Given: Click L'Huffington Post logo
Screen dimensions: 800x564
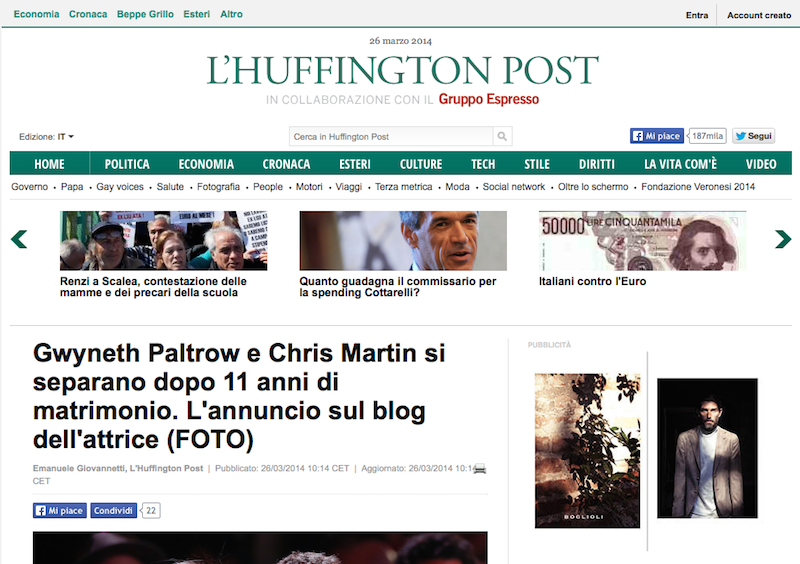Looking at the screenshot, I should (403, 70).
